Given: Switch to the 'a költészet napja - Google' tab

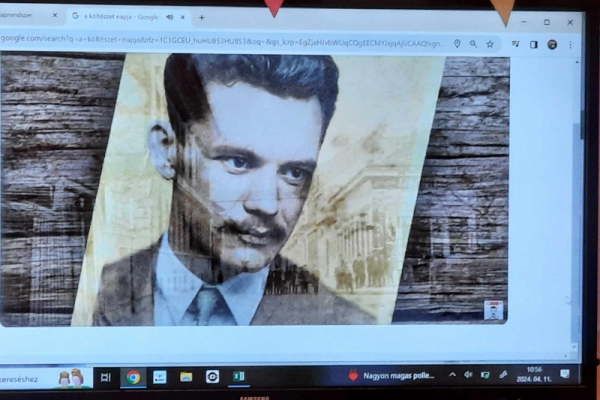Looking at the screenshot, I should (x=128, y=17).
